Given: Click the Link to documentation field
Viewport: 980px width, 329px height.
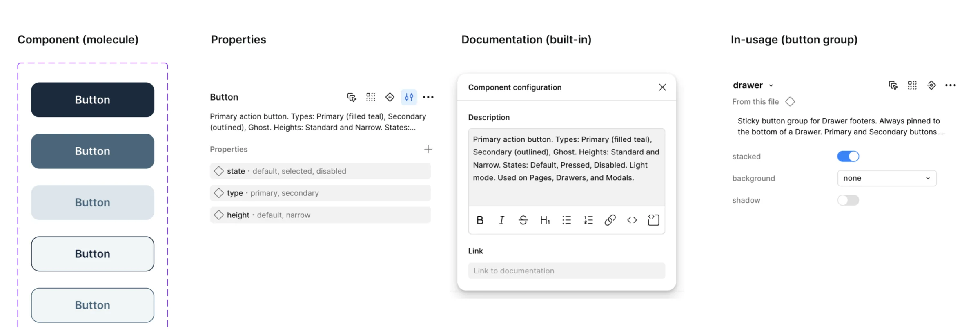Looking at the screenshot, I should pos(566,271).
